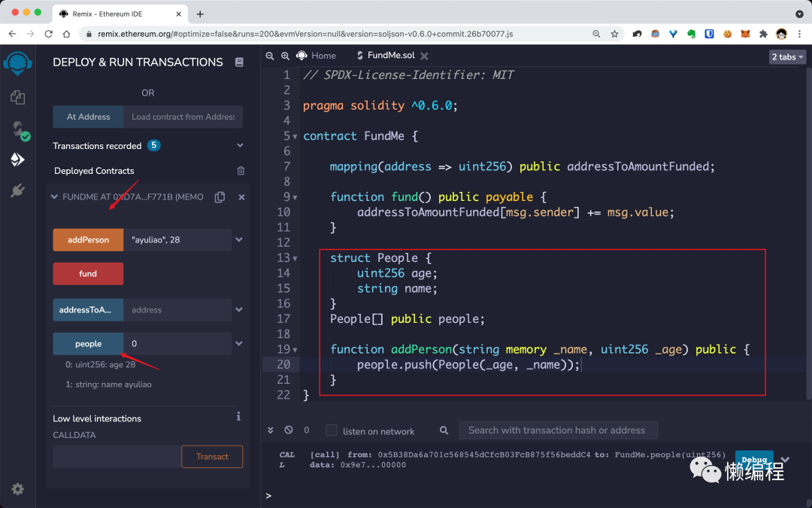Zoom in the editor font
The height and width of the screenshot is (508, 812).
click(285, 56)
